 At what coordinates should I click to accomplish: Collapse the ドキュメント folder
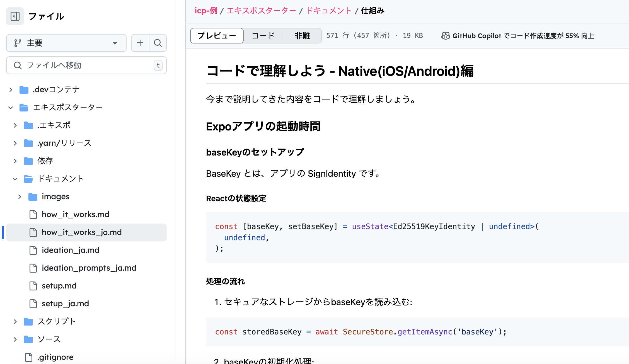pyautogui.click(x=15, y=179)
